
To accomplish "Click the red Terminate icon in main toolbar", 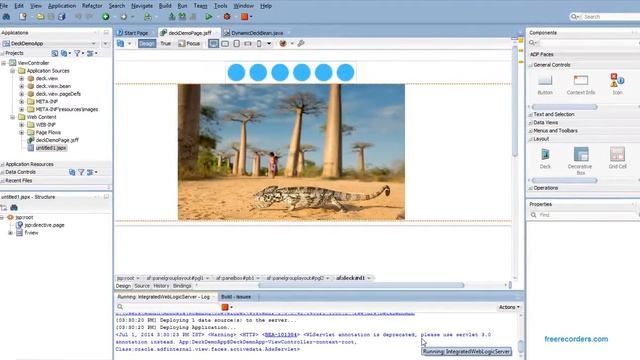I will pyautogui.click(x=244, y=17).
